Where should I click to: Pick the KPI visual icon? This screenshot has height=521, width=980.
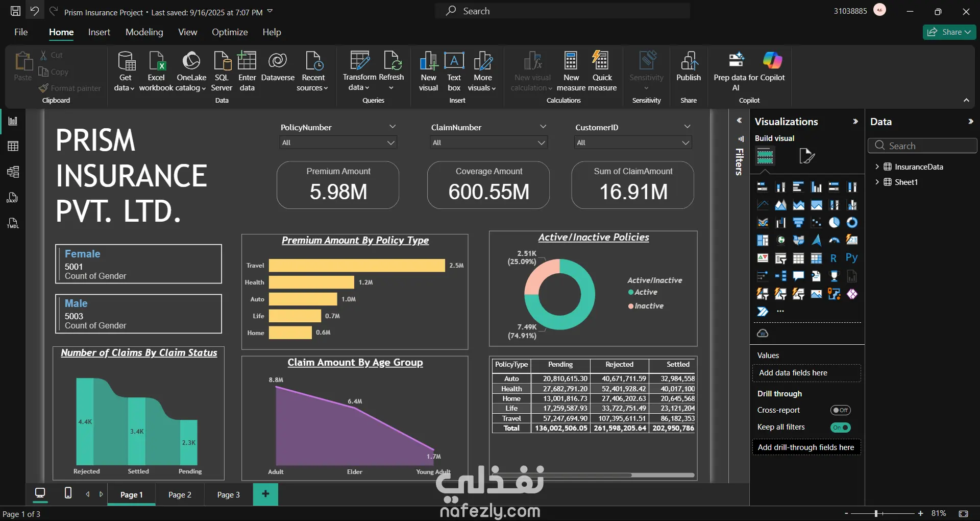click(763, 258)
